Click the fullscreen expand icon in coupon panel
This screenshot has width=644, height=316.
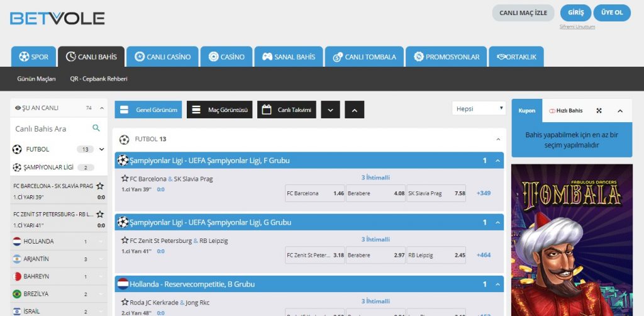(x=599, y=111)
